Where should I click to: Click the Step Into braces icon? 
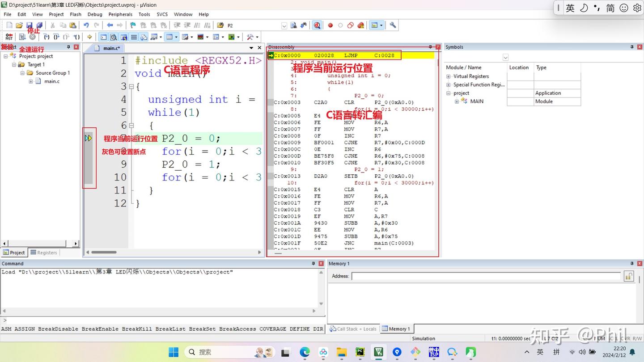[46, 37]
